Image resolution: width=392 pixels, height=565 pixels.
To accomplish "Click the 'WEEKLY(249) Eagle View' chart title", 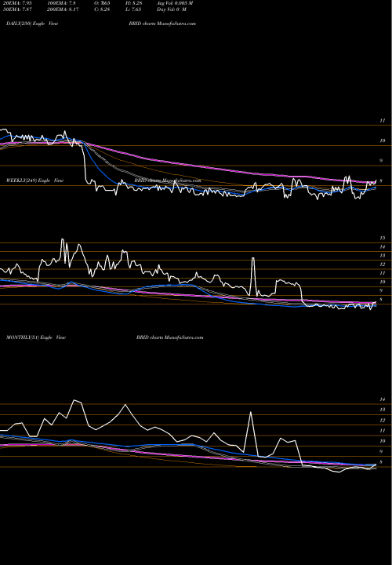I will (x=35, y=180).
